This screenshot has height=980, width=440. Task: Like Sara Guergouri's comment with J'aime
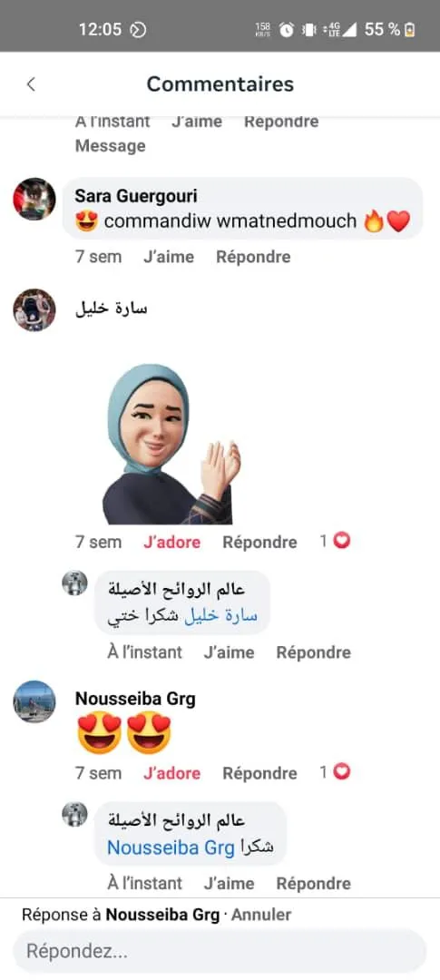(169, 257)
